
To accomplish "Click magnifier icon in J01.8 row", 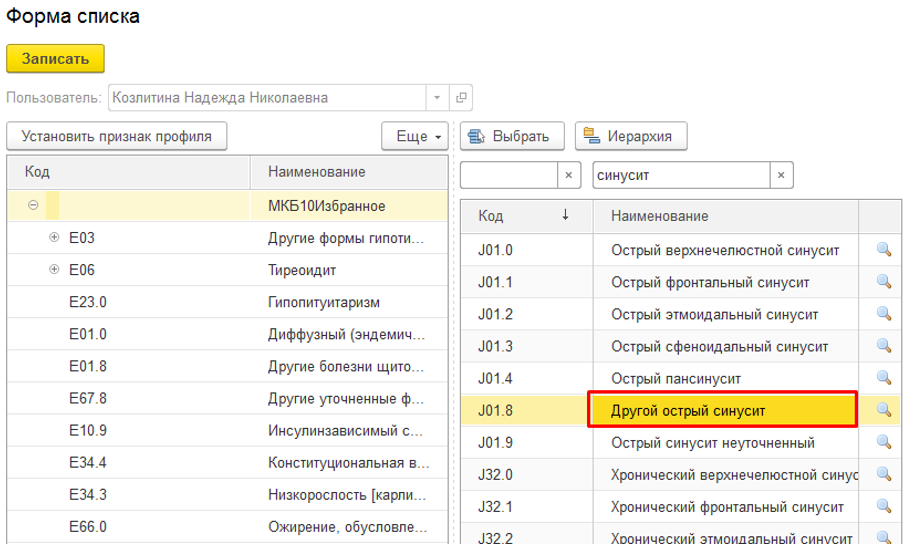I will coord(883,410).
